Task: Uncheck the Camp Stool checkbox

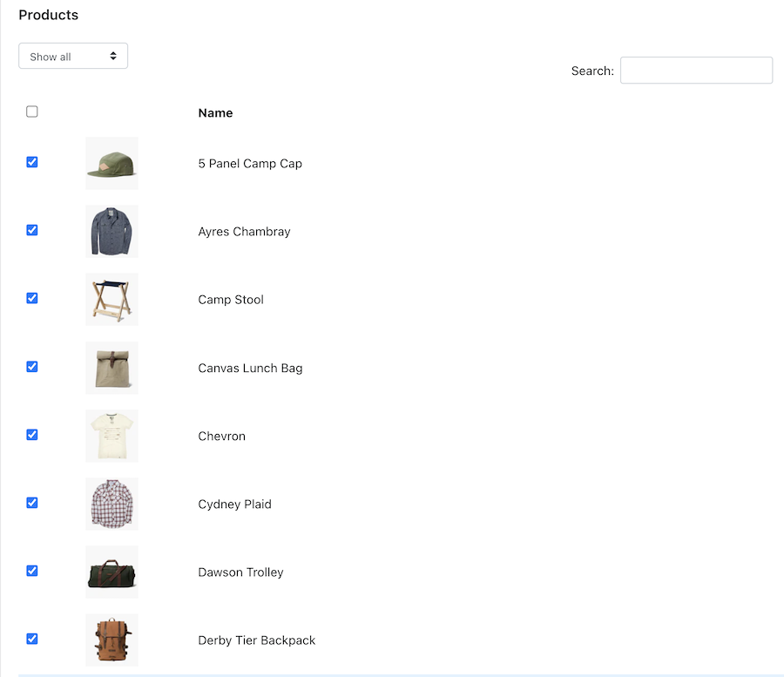Action: 32,298
